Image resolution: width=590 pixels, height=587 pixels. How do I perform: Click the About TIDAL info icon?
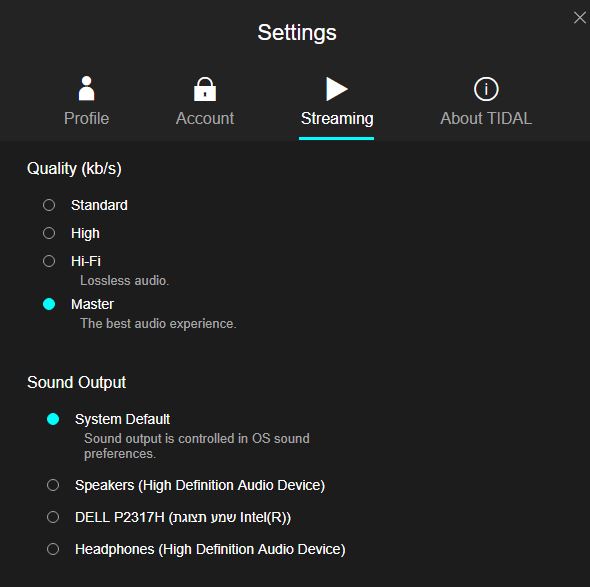coord(486,89)
